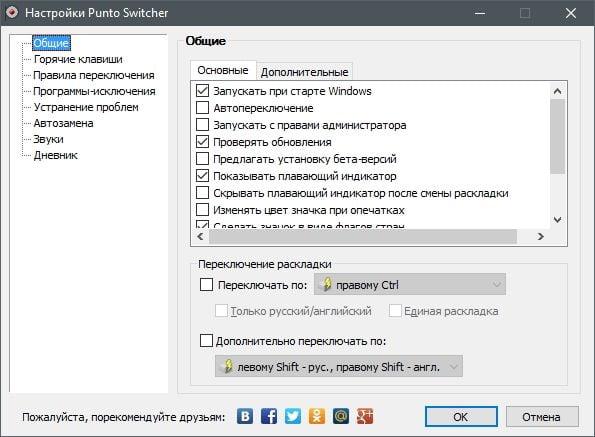The image size is (595, 437).
Task: Enable Дополнительно переключать по checkbox
Action: pos(206,340)
